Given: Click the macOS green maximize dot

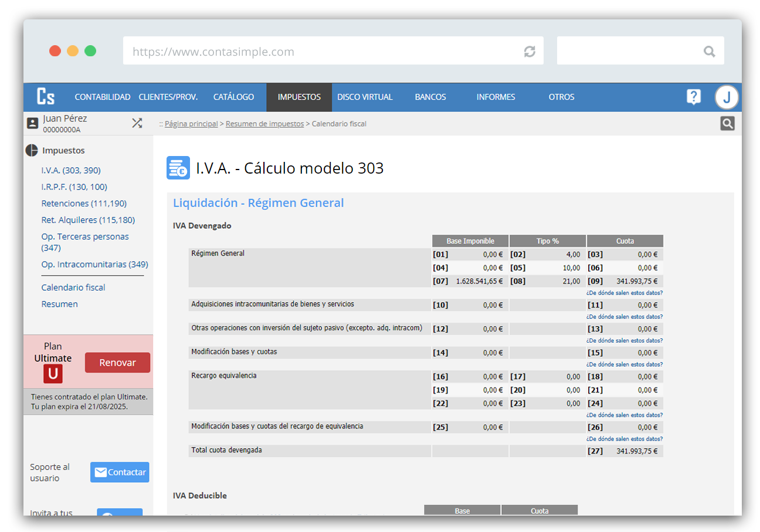Looking at the screenshot, I should pos(90,50).
